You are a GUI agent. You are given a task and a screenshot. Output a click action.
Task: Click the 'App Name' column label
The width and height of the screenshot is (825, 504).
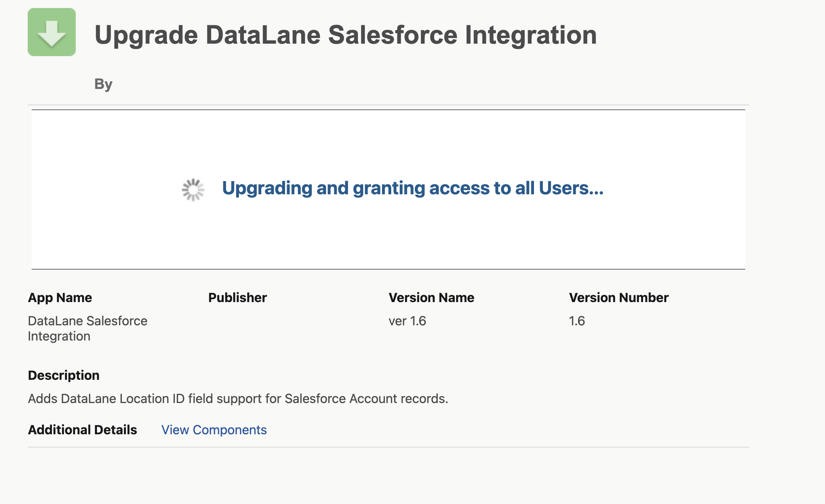click(60, 298)
